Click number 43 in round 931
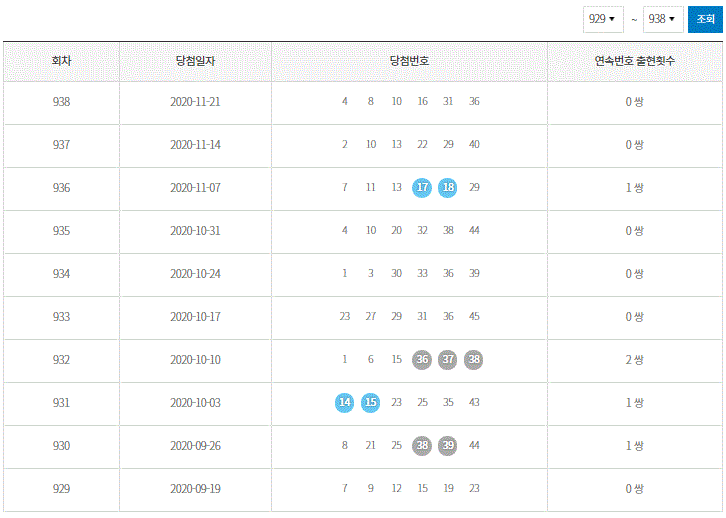 474,402
